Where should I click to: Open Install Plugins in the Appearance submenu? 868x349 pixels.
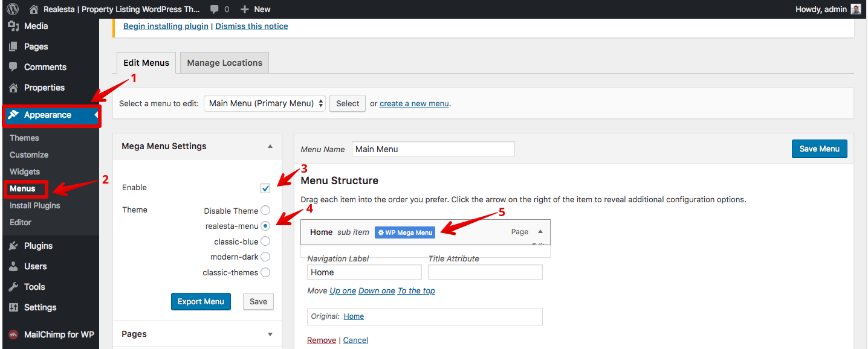tap(35, 205)
